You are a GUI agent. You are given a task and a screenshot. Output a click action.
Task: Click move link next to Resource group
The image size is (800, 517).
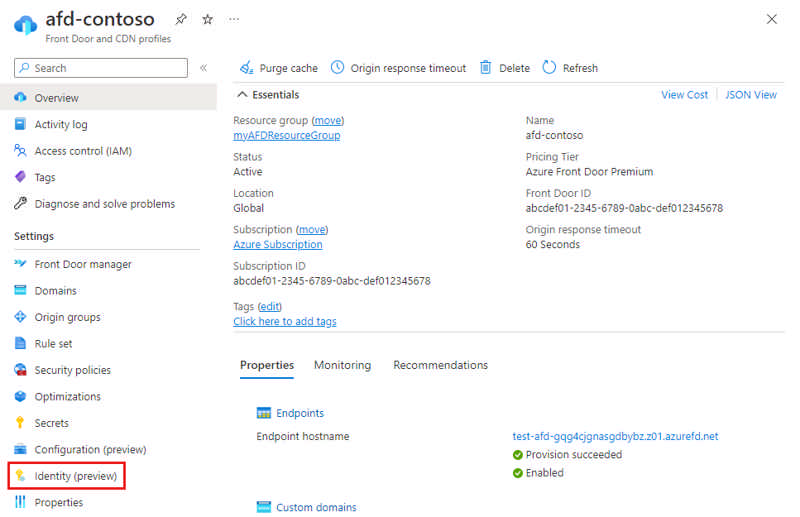click(x=328, y=120)
